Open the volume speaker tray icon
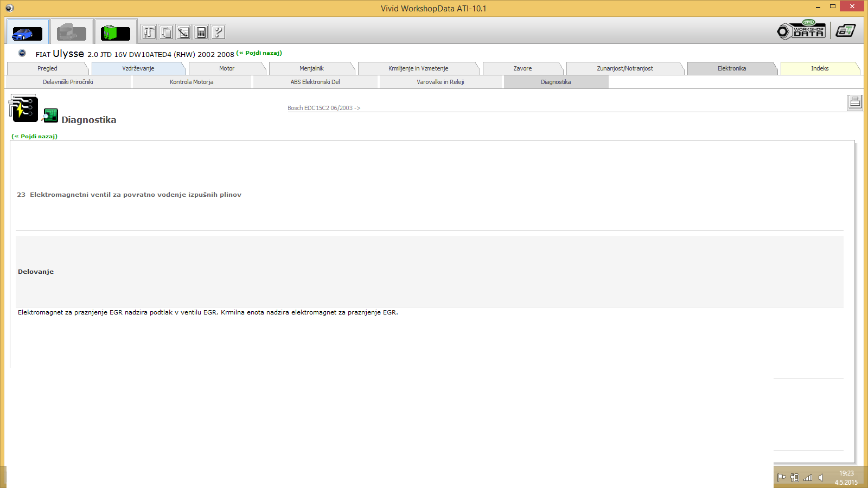This screenshot has height=488, width=868. pyautogui.click(x=821, y=478)
